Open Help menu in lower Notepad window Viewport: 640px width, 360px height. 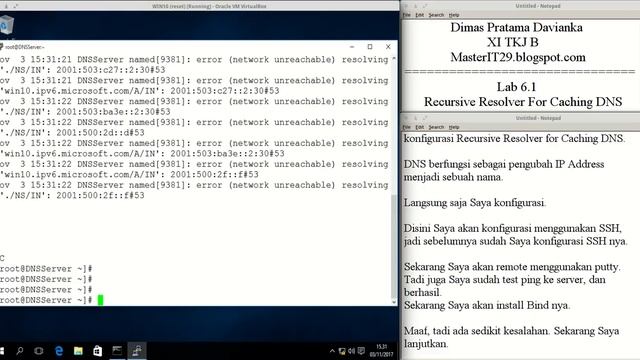point(454,127)
